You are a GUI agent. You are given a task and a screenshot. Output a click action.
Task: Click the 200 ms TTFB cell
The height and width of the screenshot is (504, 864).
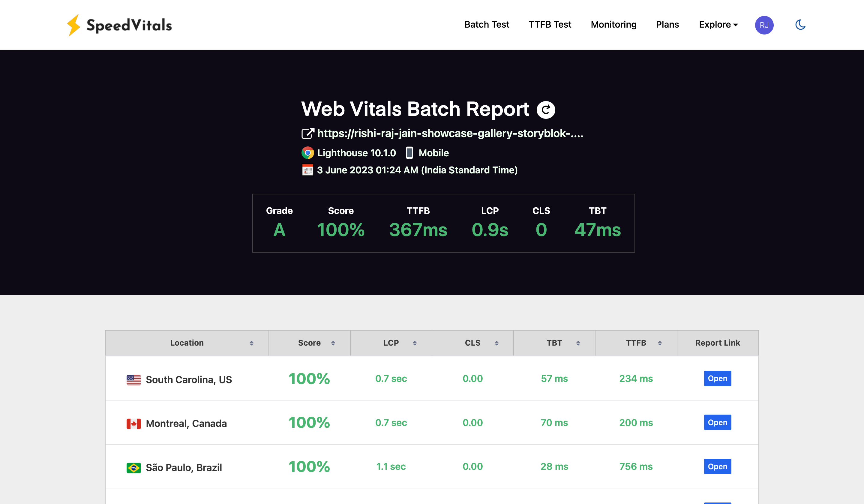[x=636, y=422]
